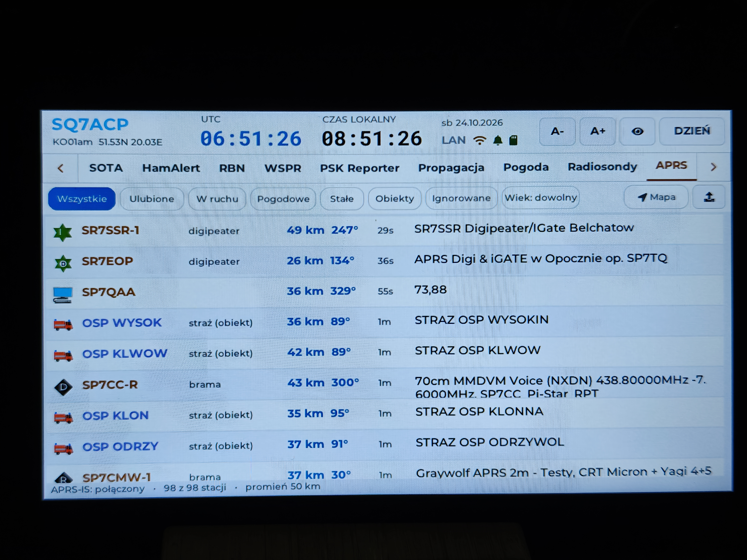
Task: Select the Wszystkie filter chip
Action: 82,199
